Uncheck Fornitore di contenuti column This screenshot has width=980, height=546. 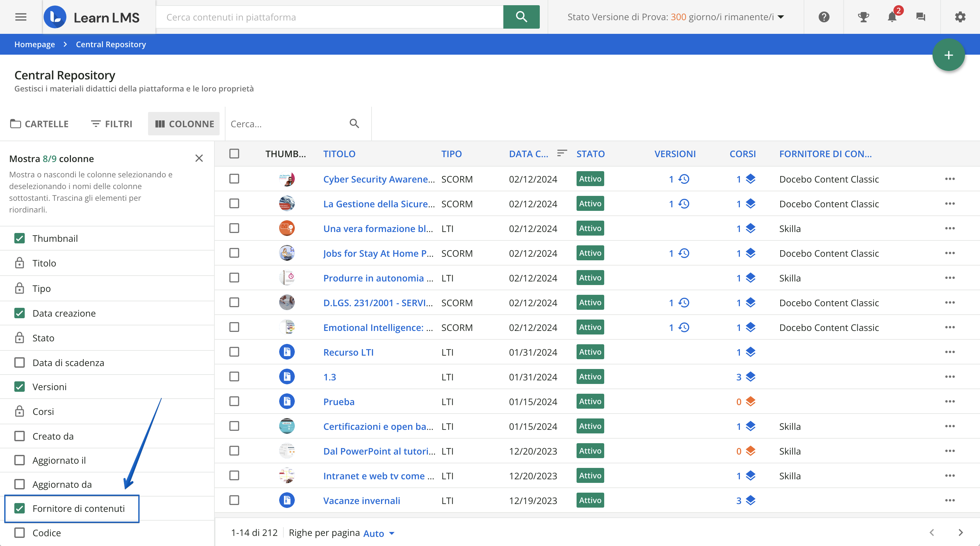click(20, 508)
